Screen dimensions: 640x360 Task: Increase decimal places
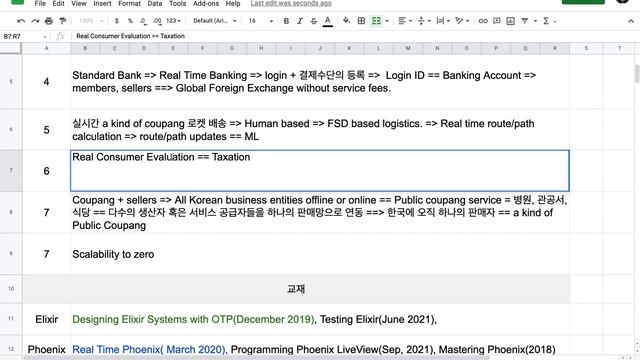(x=157, y=21)
